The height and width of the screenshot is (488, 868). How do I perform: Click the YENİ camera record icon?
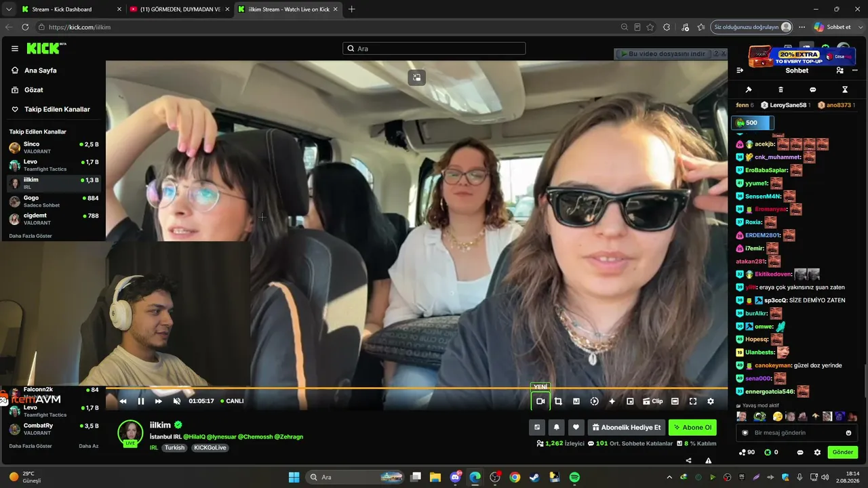pyautogui.click(x=540, y=401)
